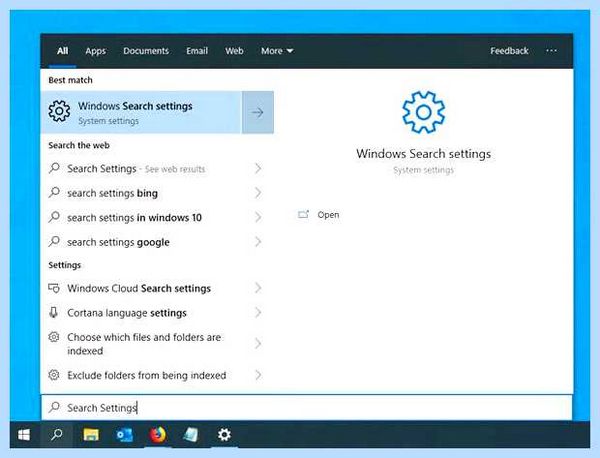Select the All filter tab
The height and width of the screenshot is (458, 600).
point(62,51)
